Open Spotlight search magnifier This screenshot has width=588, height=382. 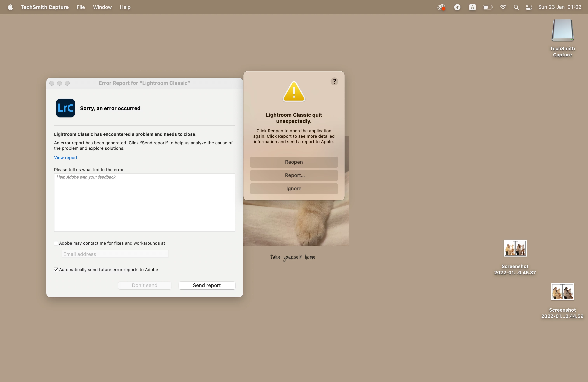[x=516, y=7]
